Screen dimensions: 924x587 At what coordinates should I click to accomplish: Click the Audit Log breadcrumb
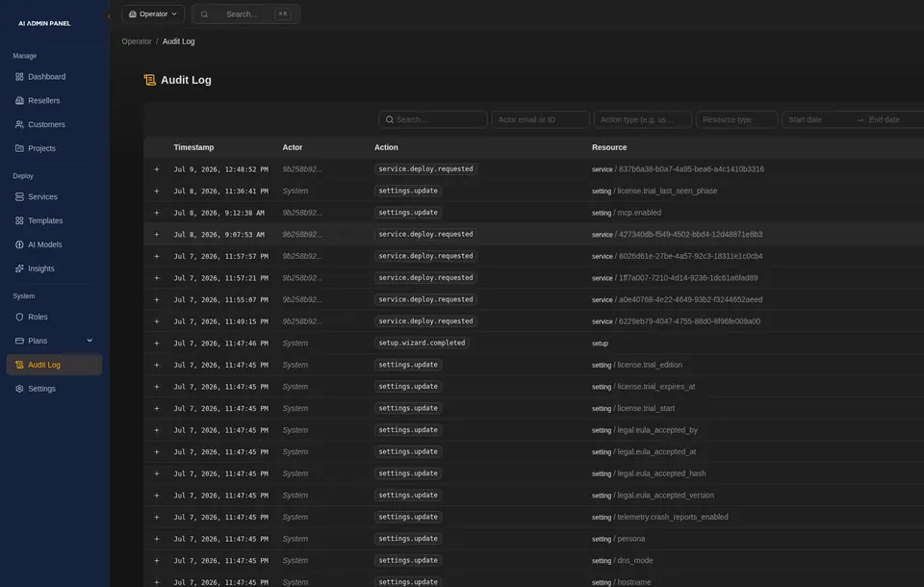pos(179,41)
